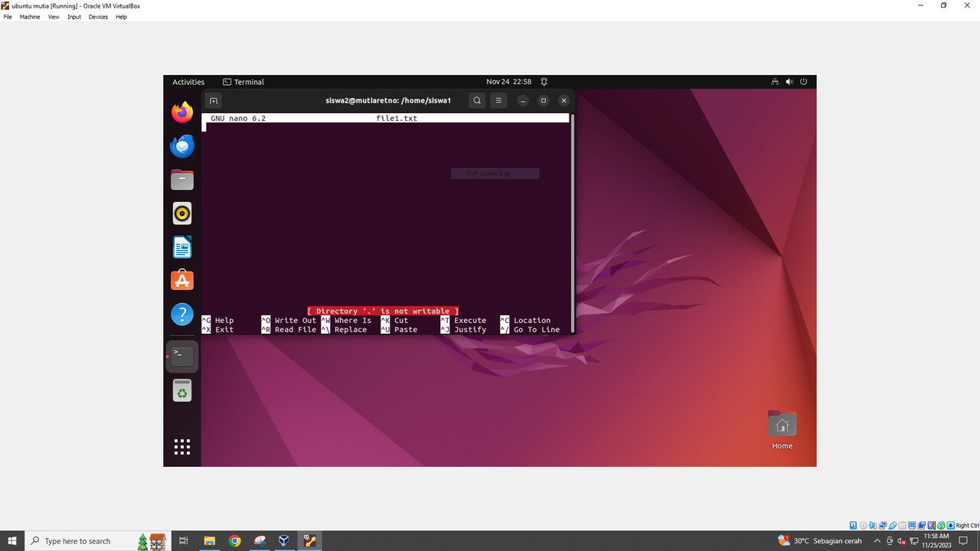Image resolution: width=980 pixels, height=551 pixels.
Task: Open VirtualBox Help menu
Action: pos(121,17)
